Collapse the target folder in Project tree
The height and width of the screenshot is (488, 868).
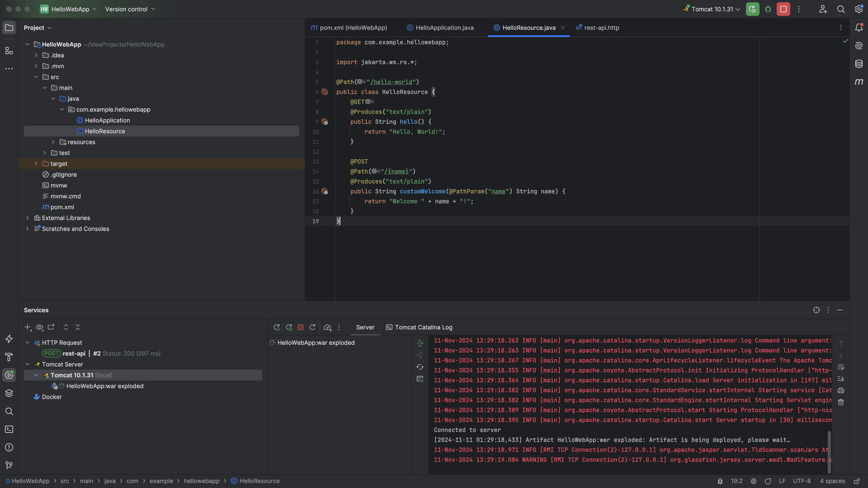tap(36, 164)
